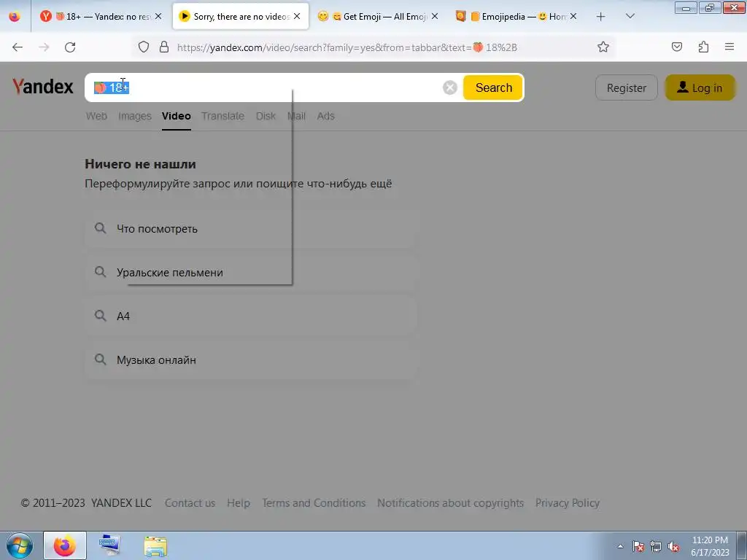Viewport: 747px width, 560px height.
Task: Click the yellow Search button
Action: tap(493, 87)
